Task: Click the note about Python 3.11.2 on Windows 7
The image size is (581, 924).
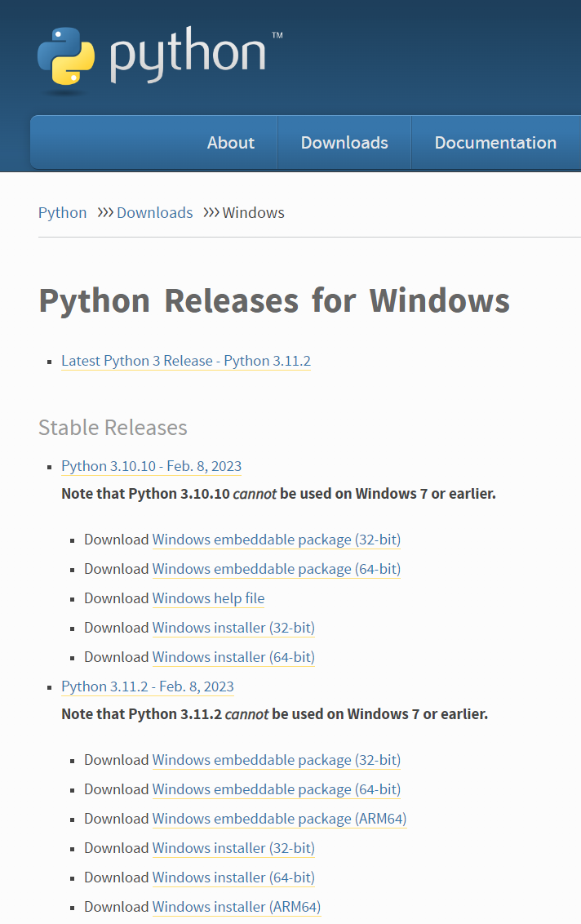Action: [275, 714]
